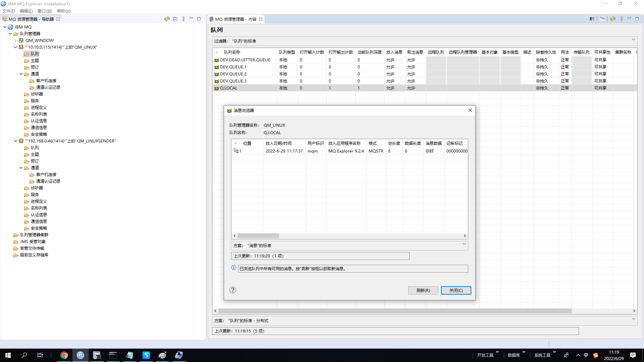
Task: Open the notification center icon
Action: 633,355
